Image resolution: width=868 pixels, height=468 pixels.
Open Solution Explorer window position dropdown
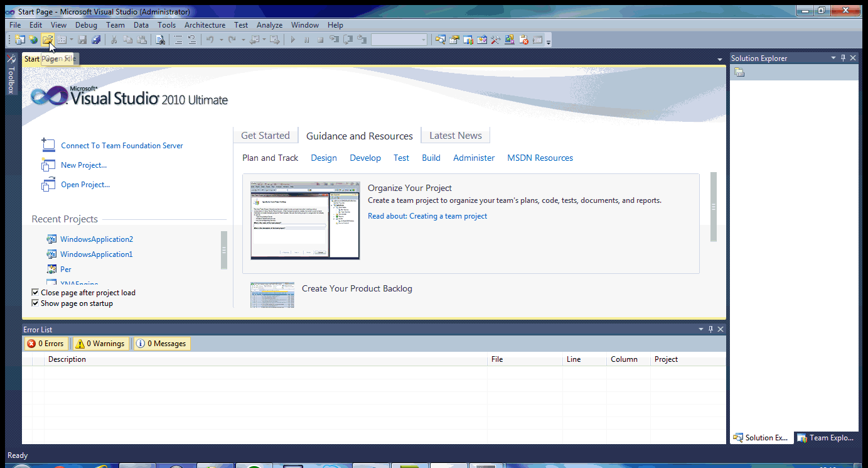[833, 58]
